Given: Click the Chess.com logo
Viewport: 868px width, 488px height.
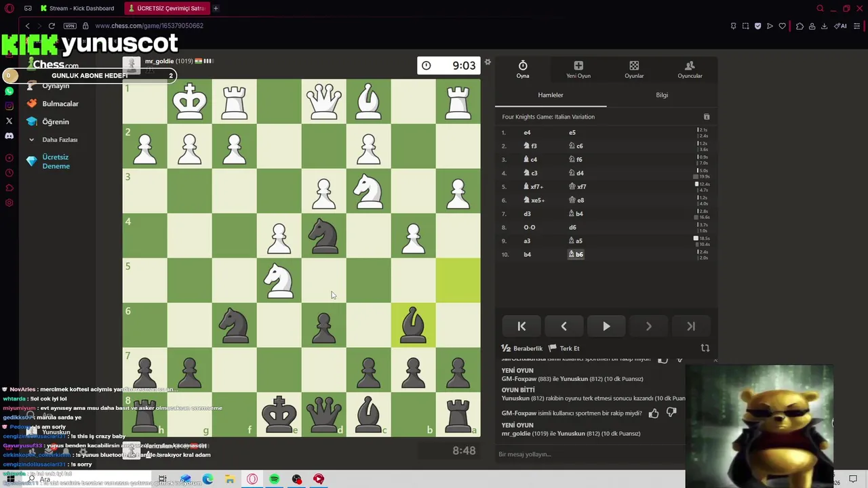Looking at the screenshot, I should point(54,64).
